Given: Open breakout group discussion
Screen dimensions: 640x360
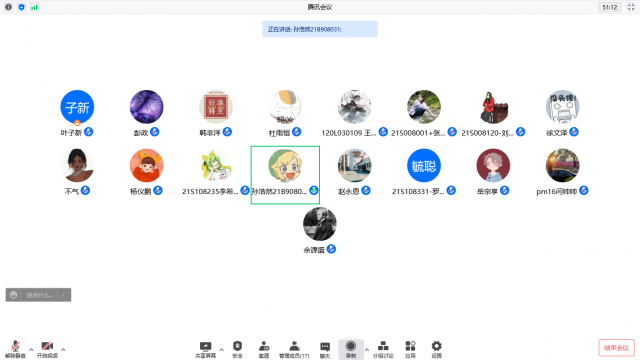Looking at the screenshot, I should 383,349.
